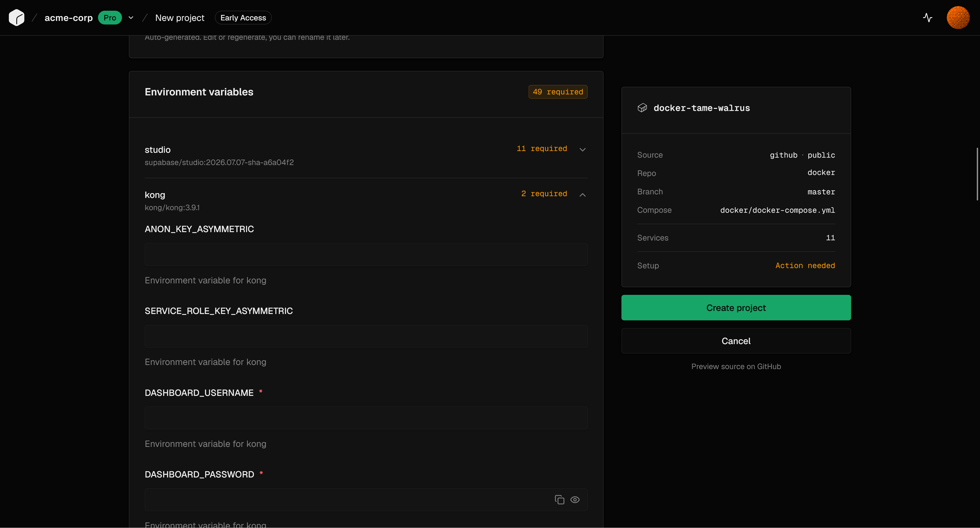Screen dimensions: 980x528
Task: Click the app logo in the top bar
Action: (x=16, y=18)
